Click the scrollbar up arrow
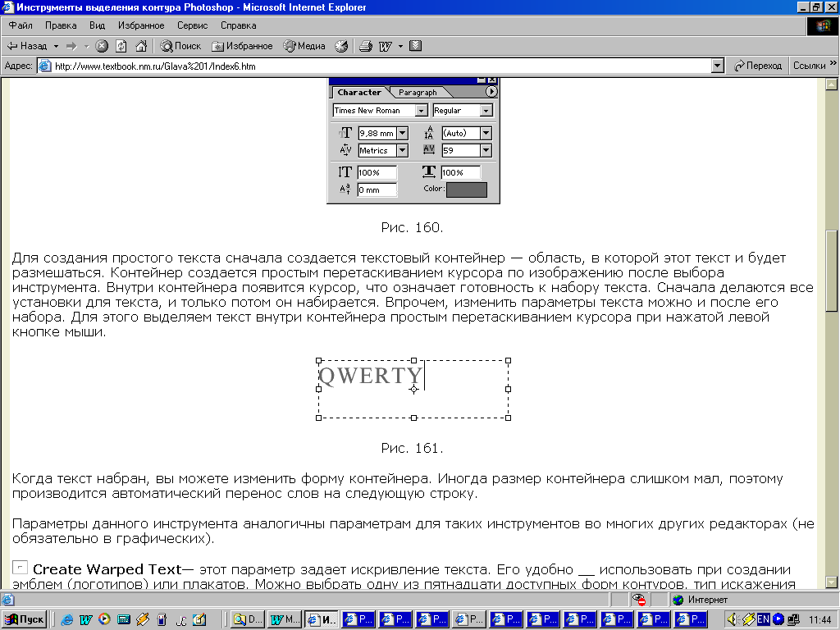 tap(832, 84)
